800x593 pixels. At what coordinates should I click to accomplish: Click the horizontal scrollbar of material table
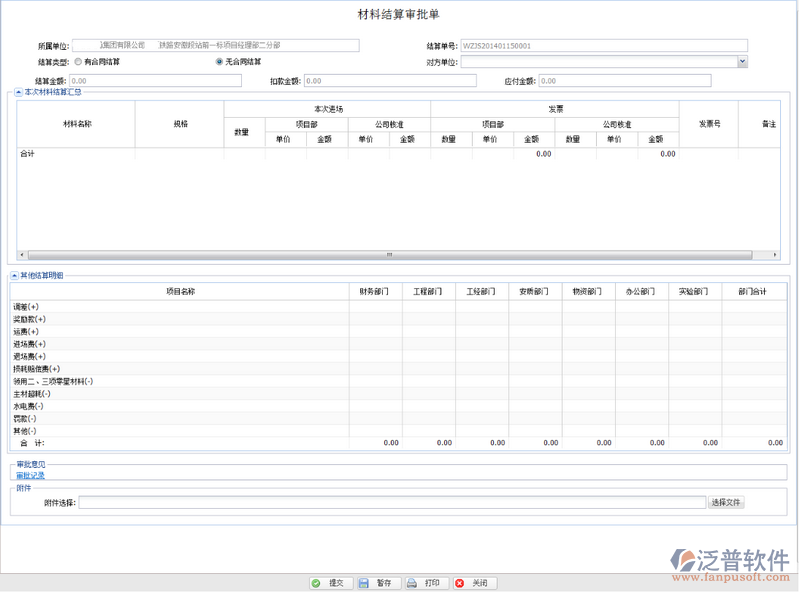[x=390, y=255]
